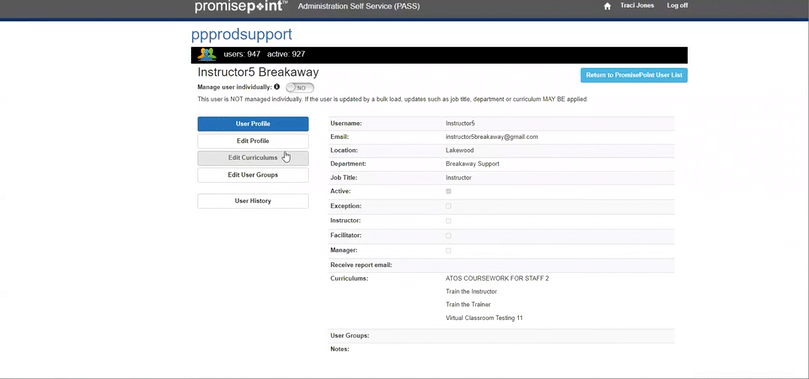Toggle Manage user individually switch
Viewport: 809px width, 379px height.
click(x=300, y=88)
